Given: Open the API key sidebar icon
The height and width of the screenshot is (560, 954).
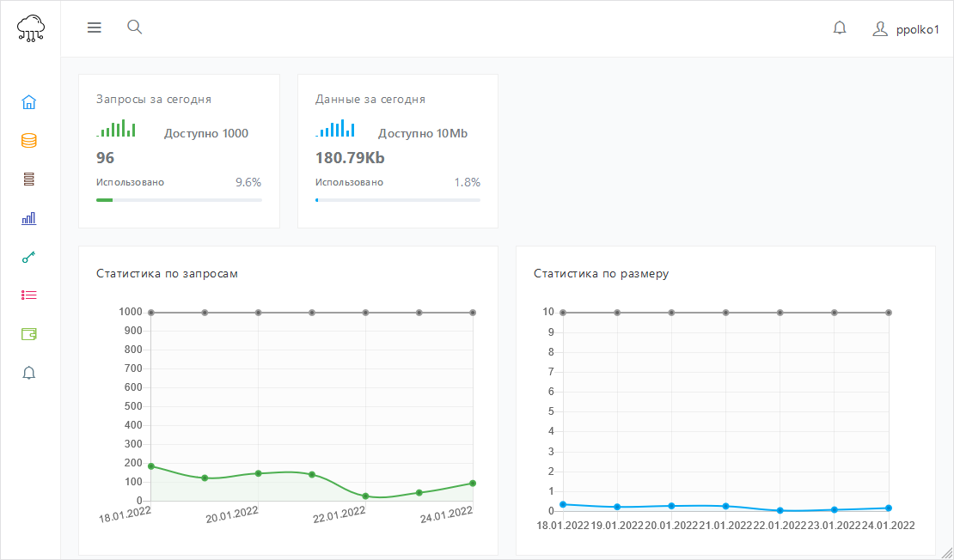Looking at the screenshot, I should (29, 257).
